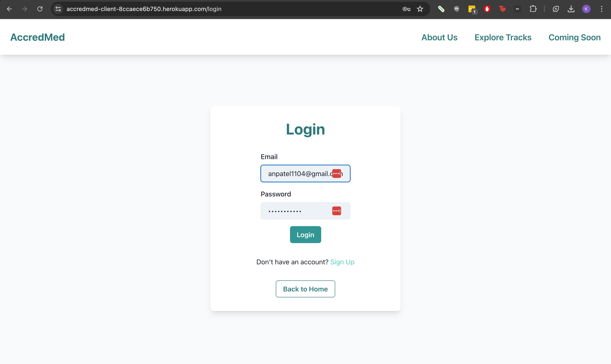This screenshot has width=611, height=364.
Task: Click the AccredMed logo
Action: click(38, 37)
